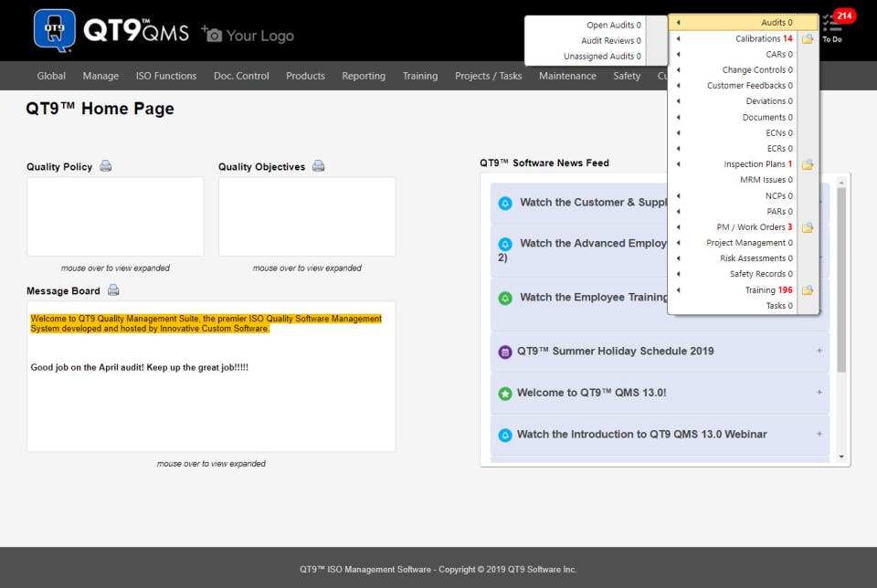
Task: Open the ISO Functions menu
Action: [166, 76]
